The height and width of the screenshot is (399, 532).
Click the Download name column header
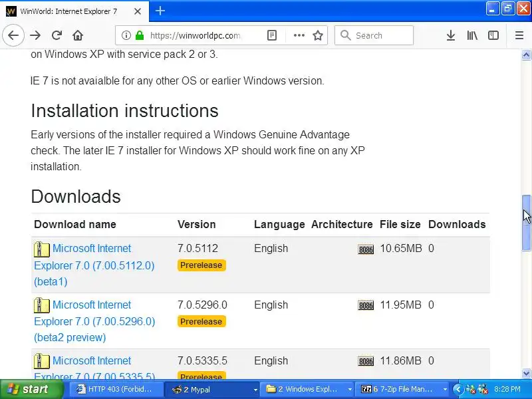pyautogui.click(x=75, y=224)
